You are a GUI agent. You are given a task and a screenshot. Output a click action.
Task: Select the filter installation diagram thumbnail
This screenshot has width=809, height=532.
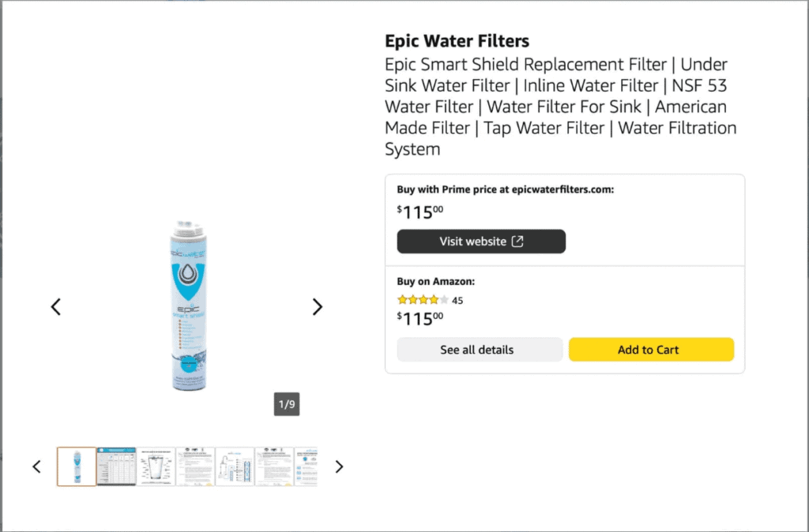coord(233,466)
